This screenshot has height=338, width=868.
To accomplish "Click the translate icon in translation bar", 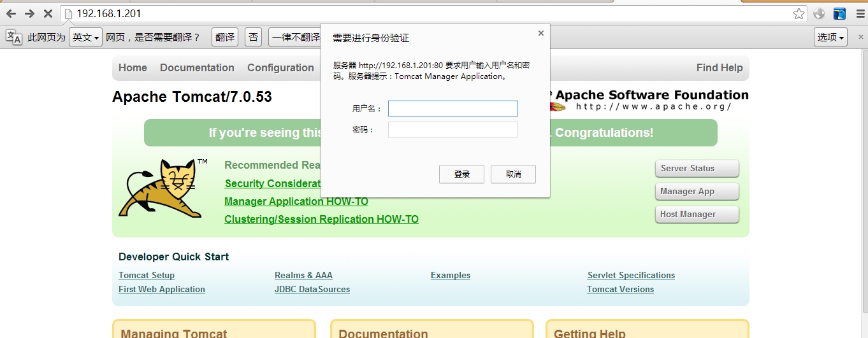I will [13, 38].
